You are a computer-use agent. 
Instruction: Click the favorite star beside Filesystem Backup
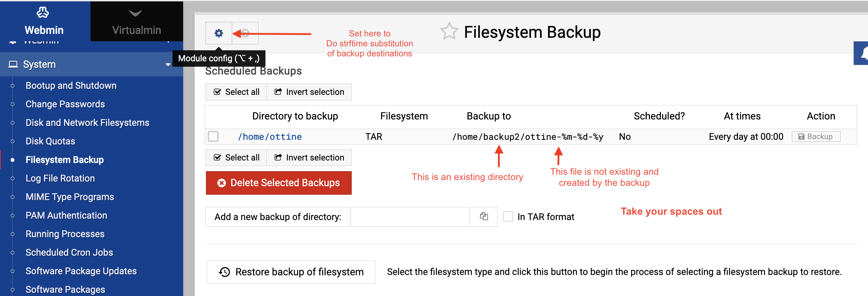pyautogui.click(x=449, y=31)
